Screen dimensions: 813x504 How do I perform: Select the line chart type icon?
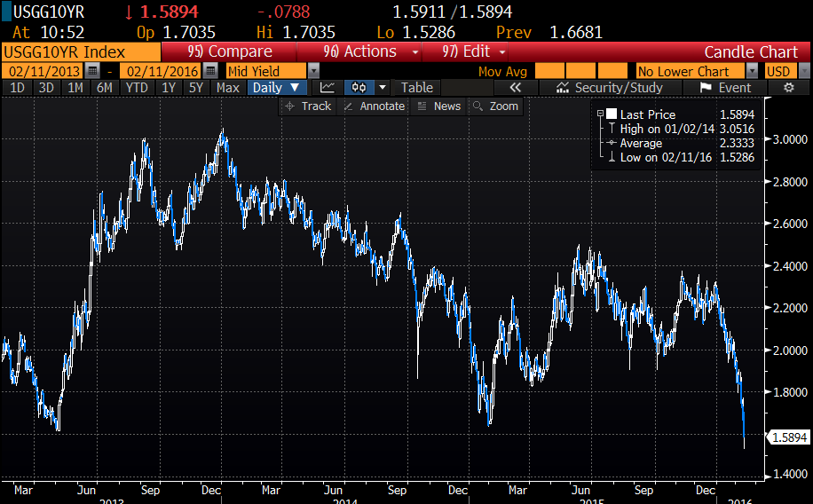328,87
